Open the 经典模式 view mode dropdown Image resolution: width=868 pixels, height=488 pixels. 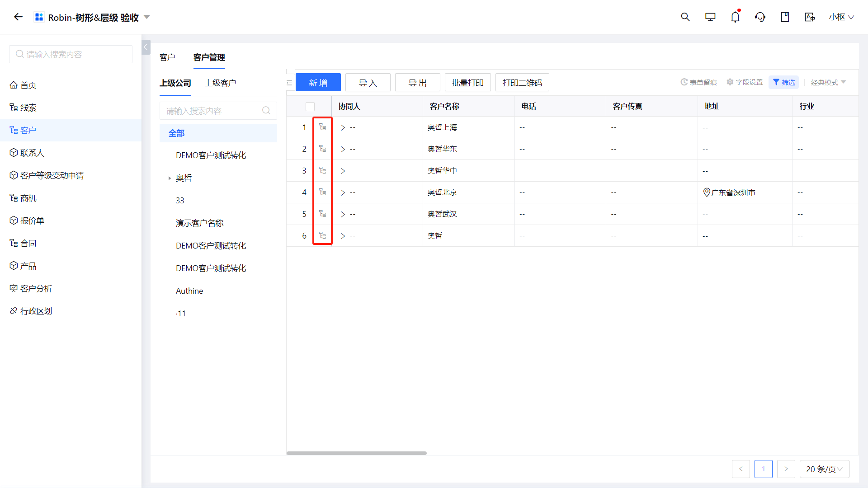coord(828,82)
